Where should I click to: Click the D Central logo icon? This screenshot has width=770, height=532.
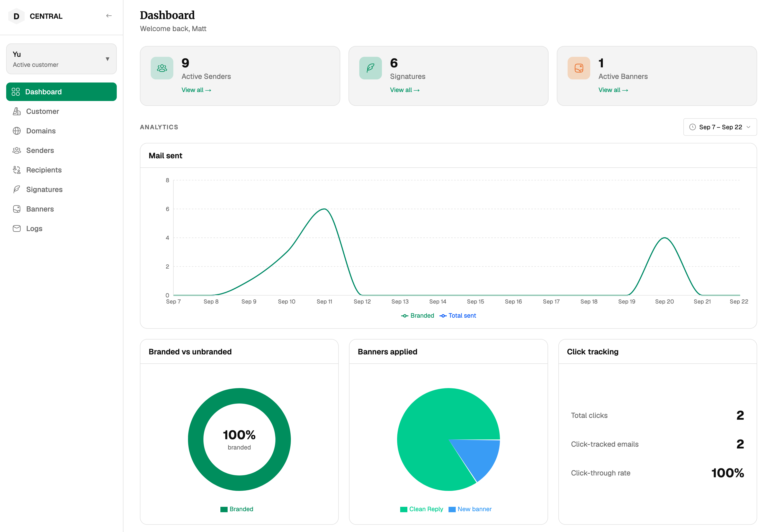16,16
